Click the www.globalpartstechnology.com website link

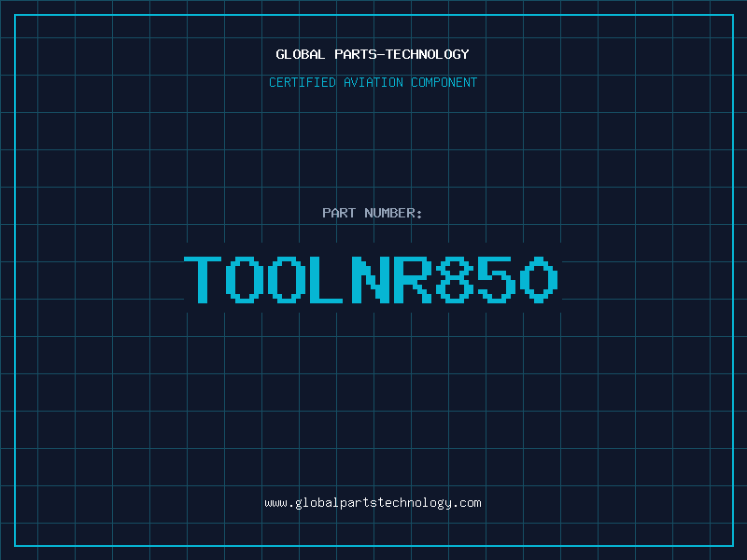[x=373, y=503]
